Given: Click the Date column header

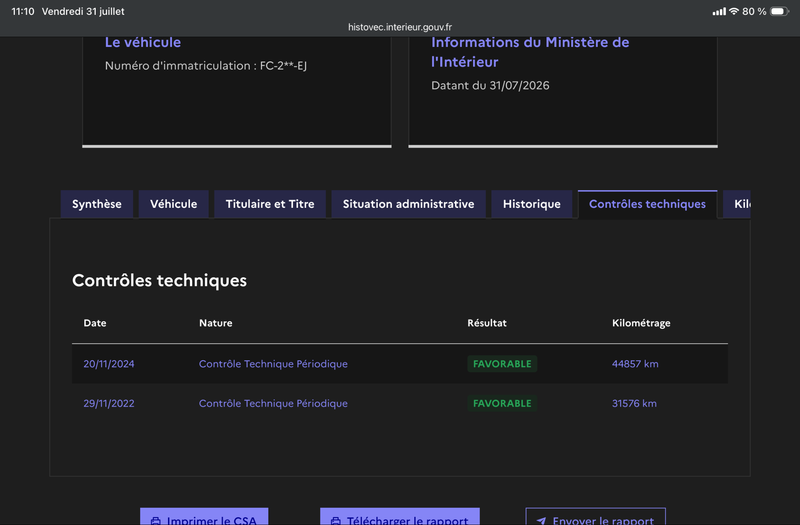Looking at the screenshot, I should 95,323.
